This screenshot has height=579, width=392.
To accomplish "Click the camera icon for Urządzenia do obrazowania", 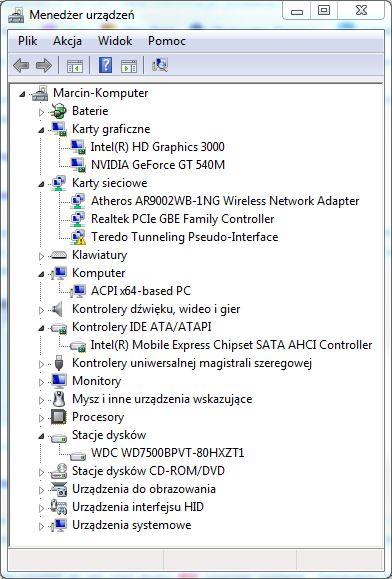I will (x=59, y=489).
